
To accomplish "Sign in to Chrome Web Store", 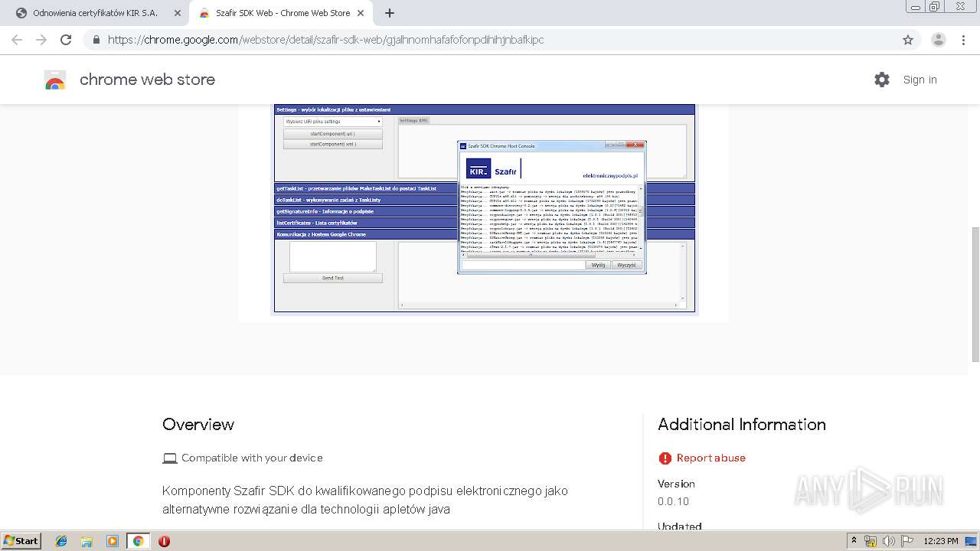I will [920, 80].
